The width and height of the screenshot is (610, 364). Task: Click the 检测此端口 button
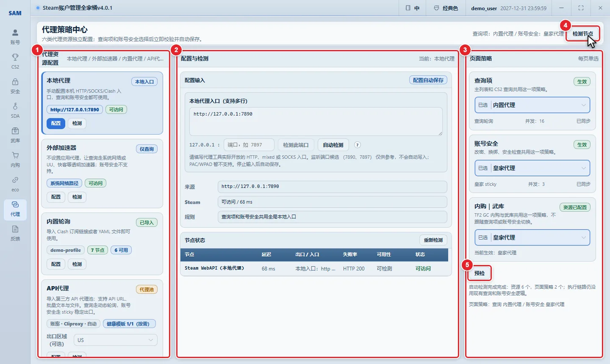pyautogui.click(x=296, y=145)
